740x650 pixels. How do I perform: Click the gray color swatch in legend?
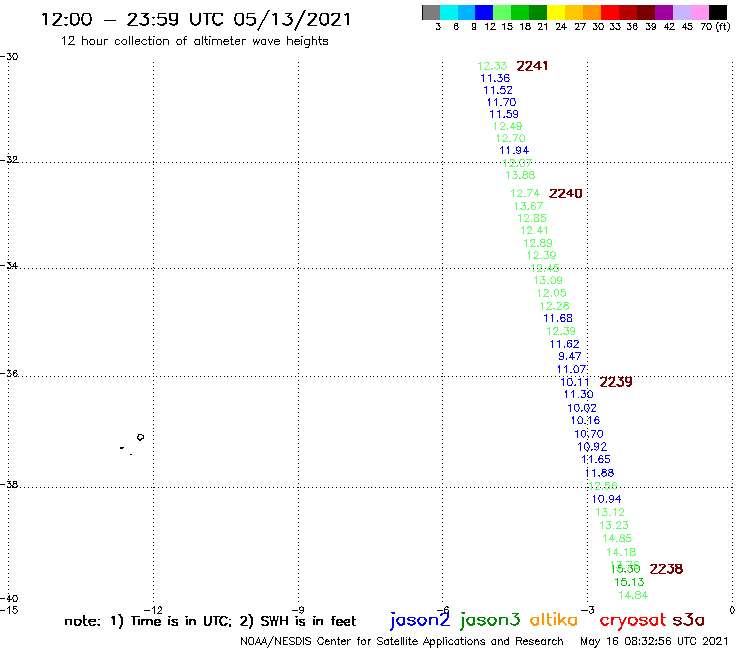[x=431, y=12]
